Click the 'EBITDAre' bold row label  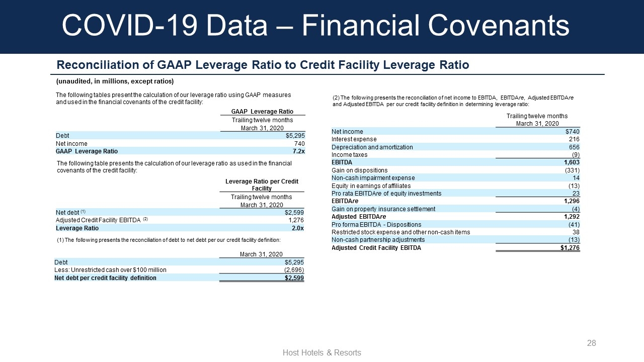(x=344, y=201)
